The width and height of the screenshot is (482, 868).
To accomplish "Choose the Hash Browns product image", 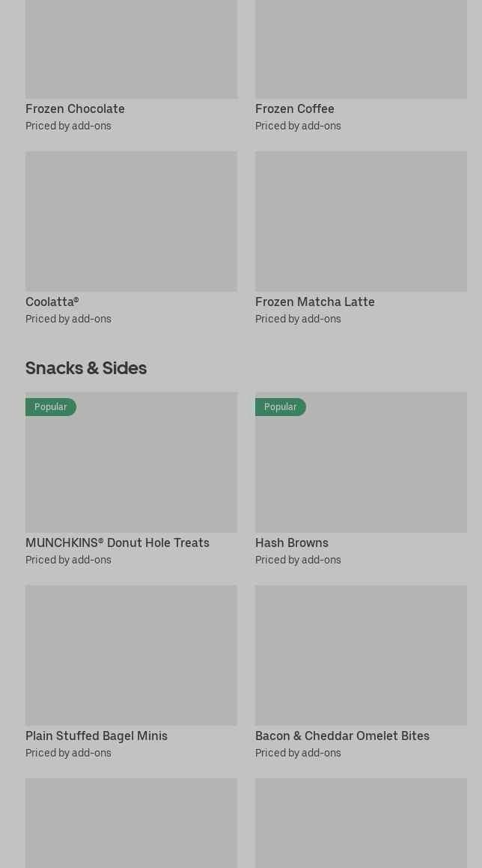I will [361, 471].
